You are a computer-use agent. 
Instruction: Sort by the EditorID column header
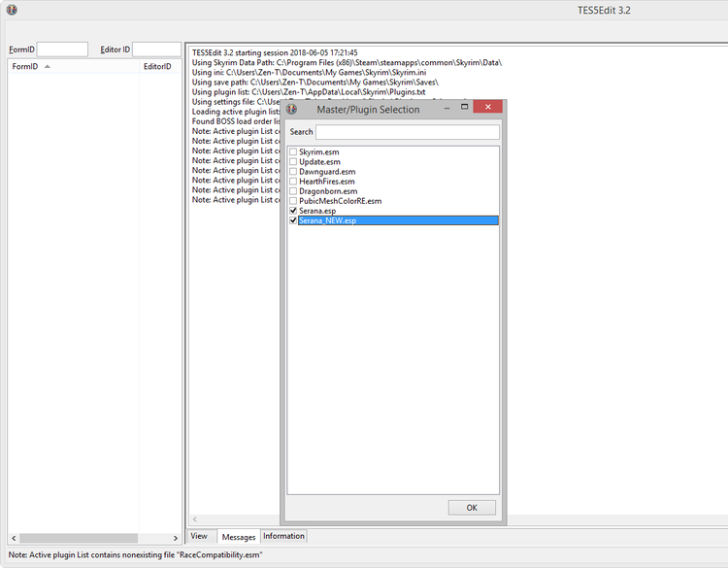coord(160,66)
